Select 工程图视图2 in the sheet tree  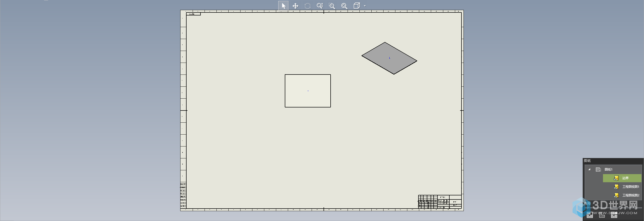pyautogui.click(x=631, y=195)
